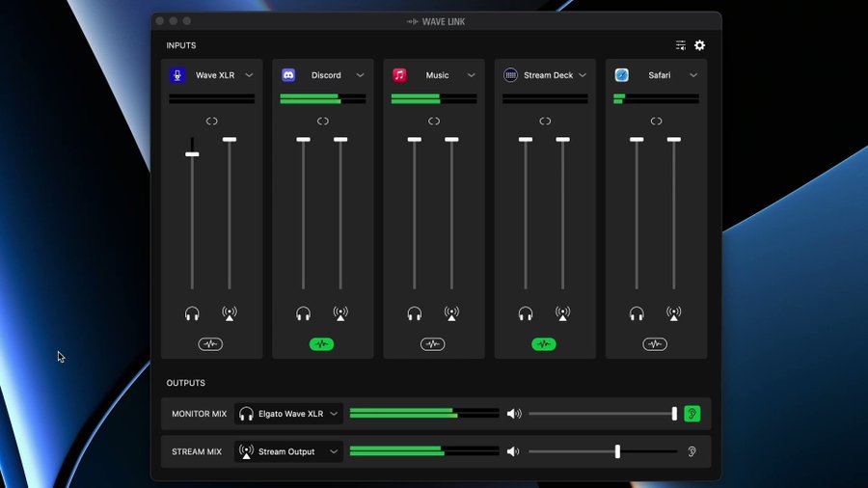The height and width of the screenshot is (488, 868).
Task: Disable the green effects button on Stream Deck
Action: coord(544,344)
